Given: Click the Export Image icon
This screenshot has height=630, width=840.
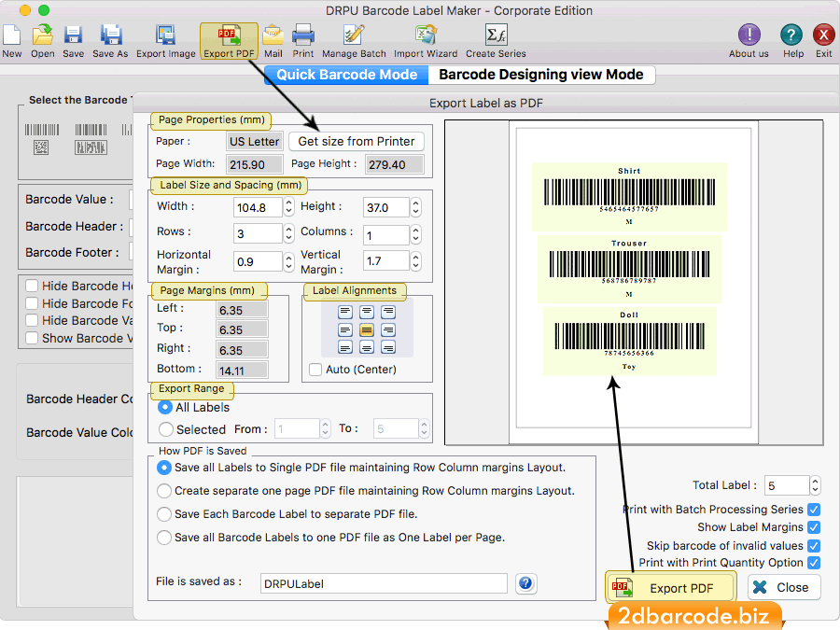Looking at the screenshot, I should 165,35.
